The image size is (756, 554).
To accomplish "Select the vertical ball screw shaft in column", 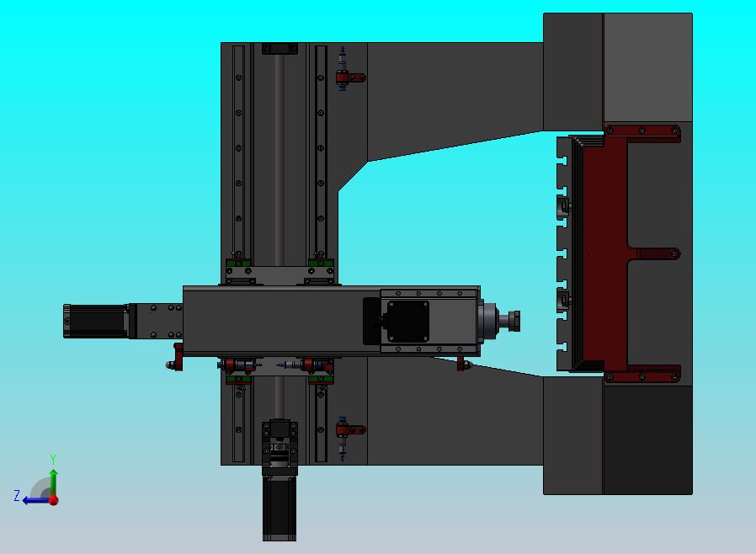I will click(280, 159).
